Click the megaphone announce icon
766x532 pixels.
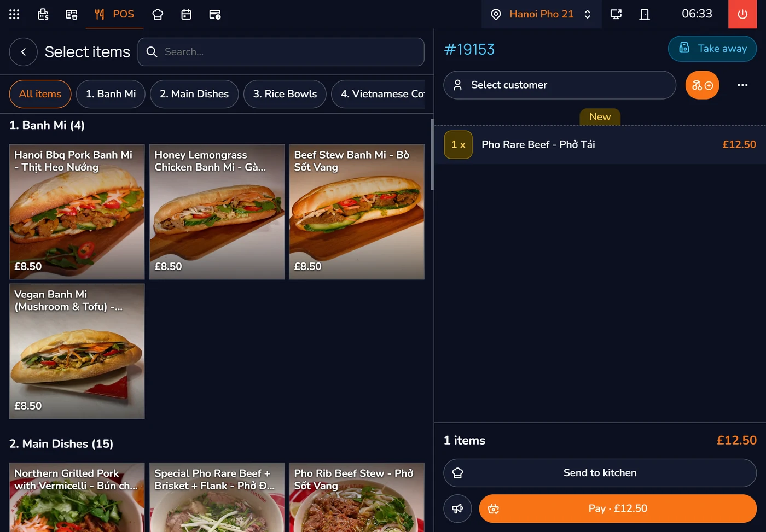(x=457, y=509)
